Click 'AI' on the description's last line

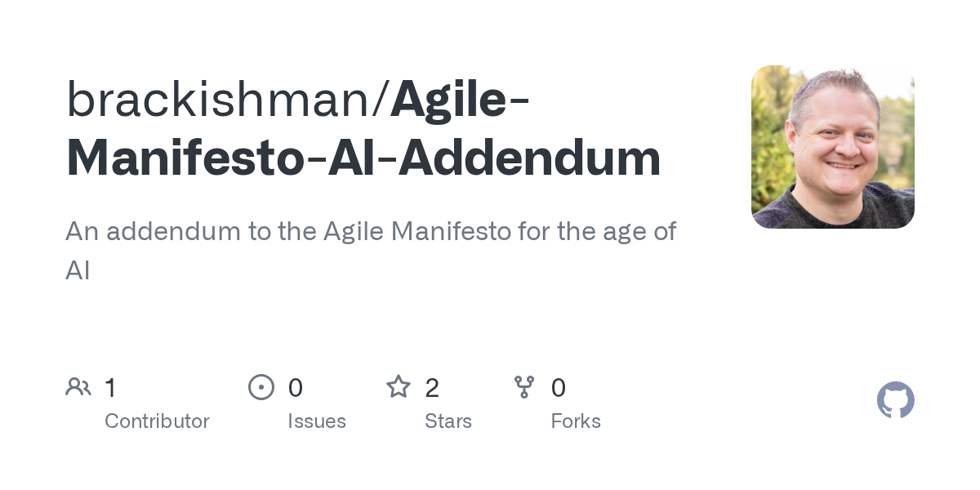(x=78, y=270)
